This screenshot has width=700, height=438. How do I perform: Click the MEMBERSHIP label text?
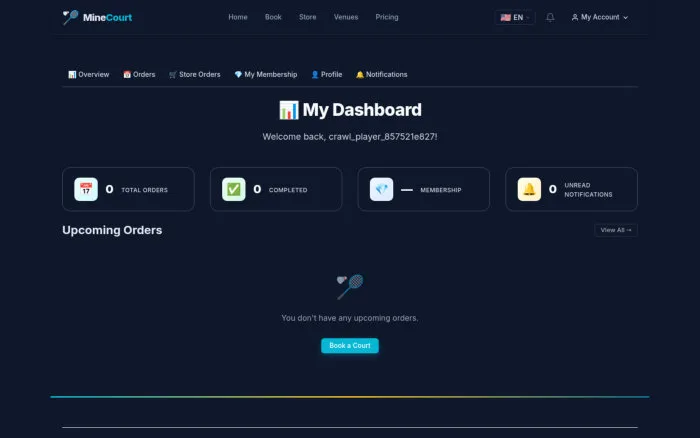[x=441, y=190]
